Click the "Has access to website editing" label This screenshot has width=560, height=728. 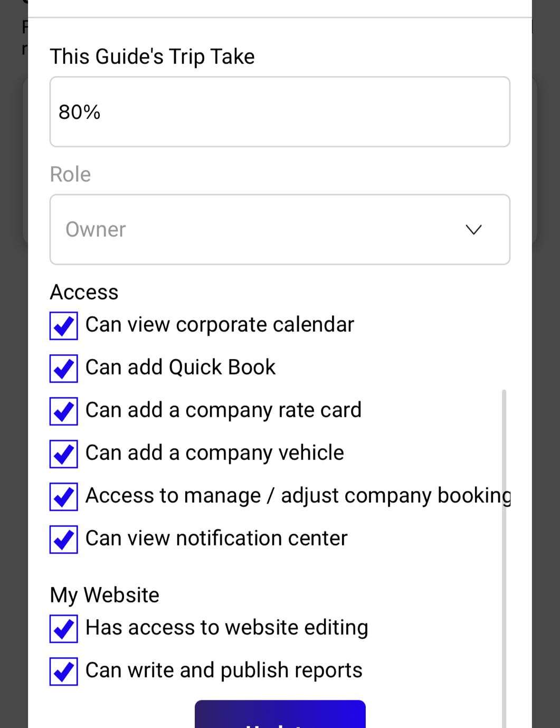pos(227,628)
